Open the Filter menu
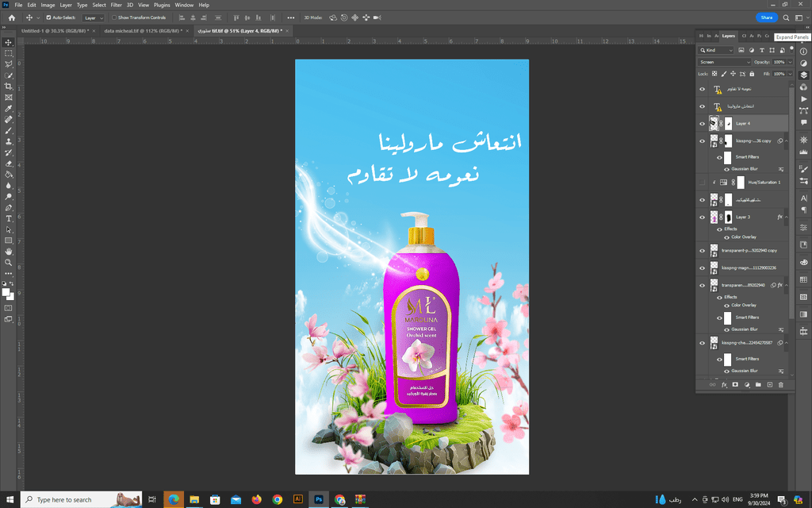Screen dimensions: 812x508 (116, 6)
